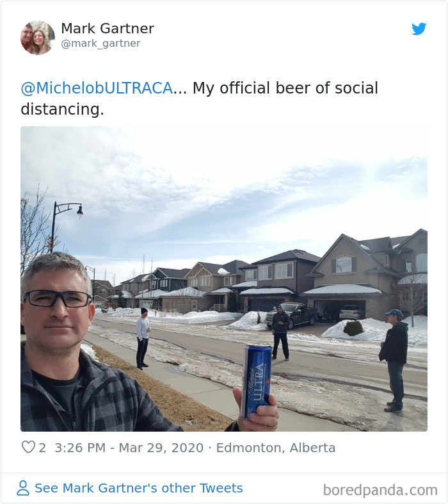Click the tweet text about social distancing

pyautogui.click(x=199, y=99)
